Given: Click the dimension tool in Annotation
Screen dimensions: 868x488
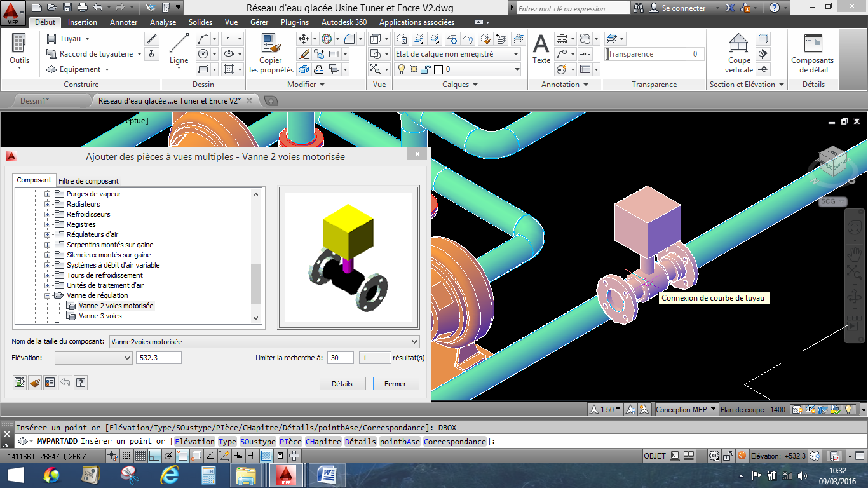Looking at the screenshot, I should coord(561,39).
